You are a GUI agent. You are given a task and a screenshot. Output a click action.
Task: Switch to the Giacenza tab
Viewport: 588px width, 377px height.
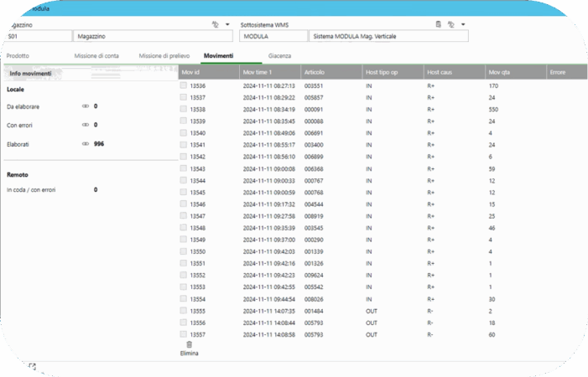pyautogui.click(x=279, y=55)
